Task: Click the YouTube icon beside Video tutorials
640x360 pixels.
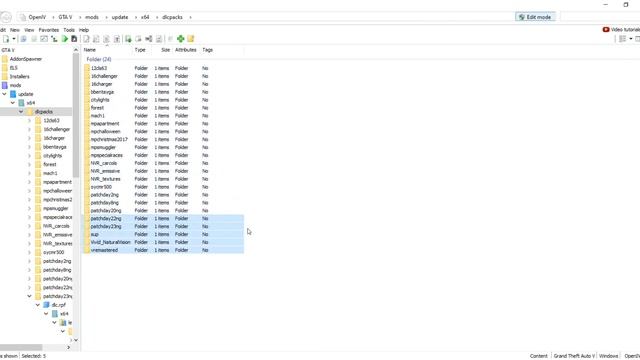Action: click(606, 29)
